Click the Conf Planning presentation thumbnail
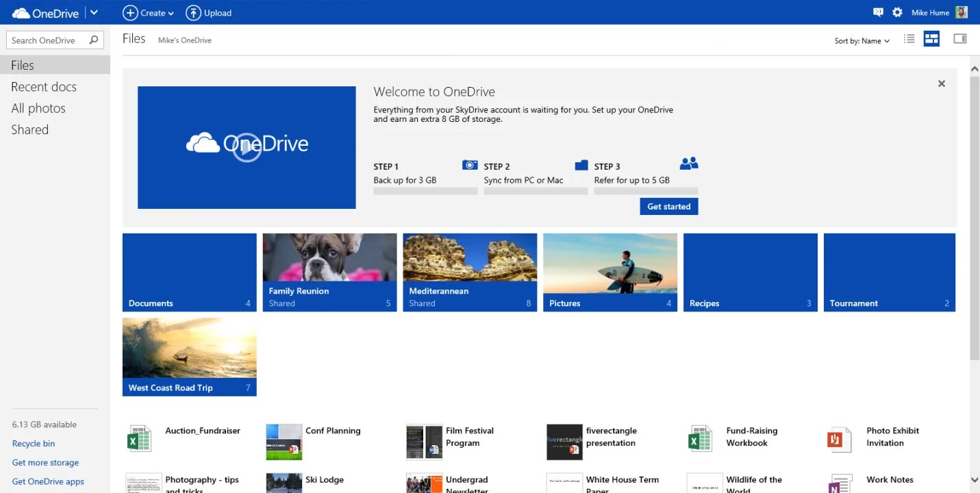 tap(284, 442)
